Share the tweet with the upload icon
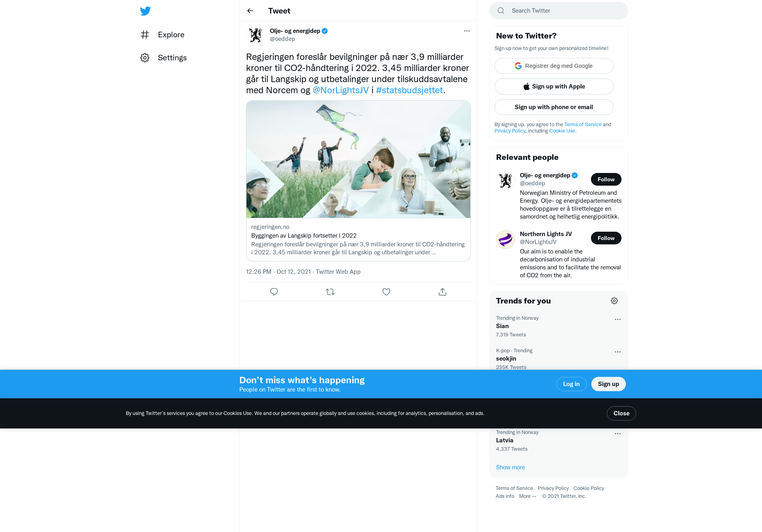Viewport: 762px width, 532px height. pyautogui.click(x=443, y=292)
